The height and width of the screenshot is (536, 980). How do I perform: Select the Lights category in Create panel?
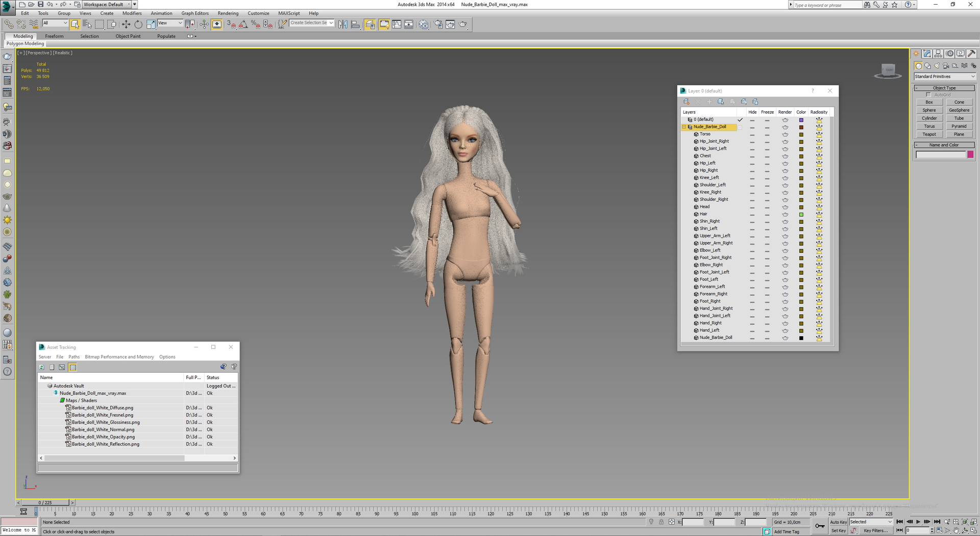pyautogui.click(x=937, y=66)
